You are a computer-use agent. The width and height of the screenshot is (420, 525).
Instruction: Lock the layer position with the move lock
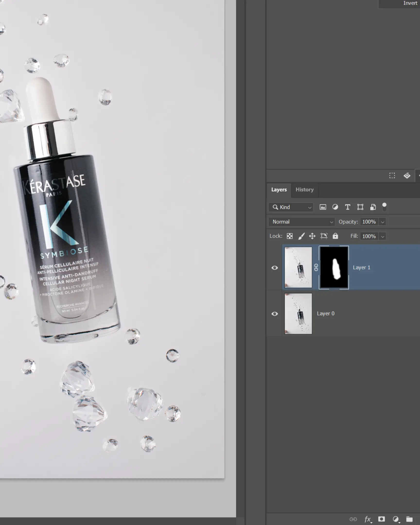click(x=312, y=236)
